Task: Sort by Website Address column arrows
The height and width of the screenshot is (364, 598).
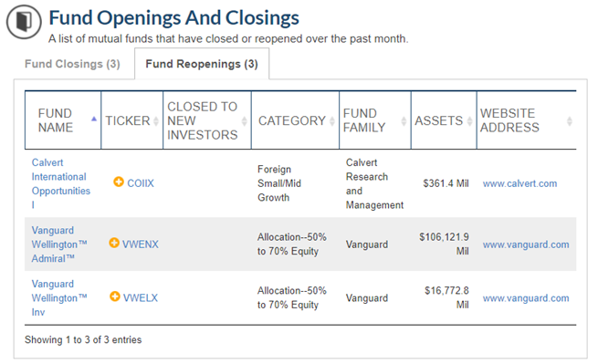Action: [570, 120]
